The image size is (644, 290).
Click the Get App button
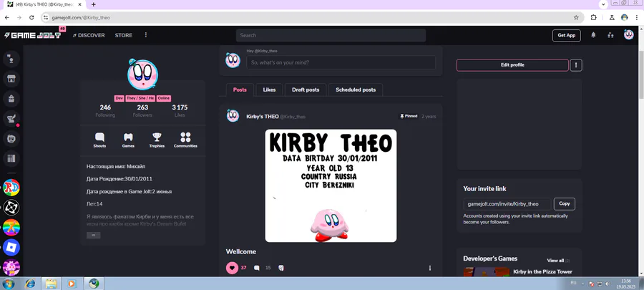pyautogui.click(x=566, y=35)
